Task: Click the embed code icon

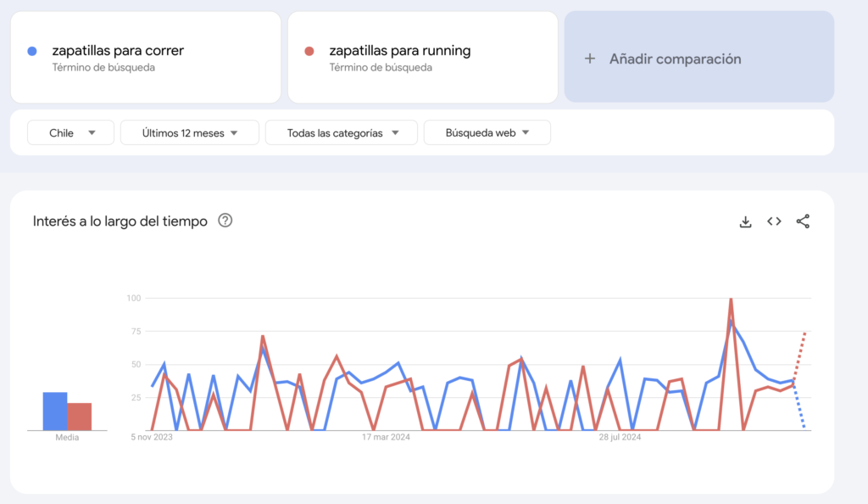Action: (x=774, y=221)
